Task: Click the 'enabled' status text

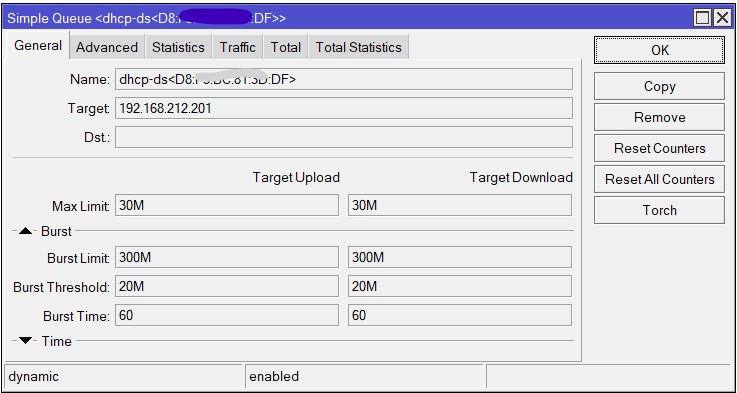Action: pyautogui.click(x=274, y=377)
